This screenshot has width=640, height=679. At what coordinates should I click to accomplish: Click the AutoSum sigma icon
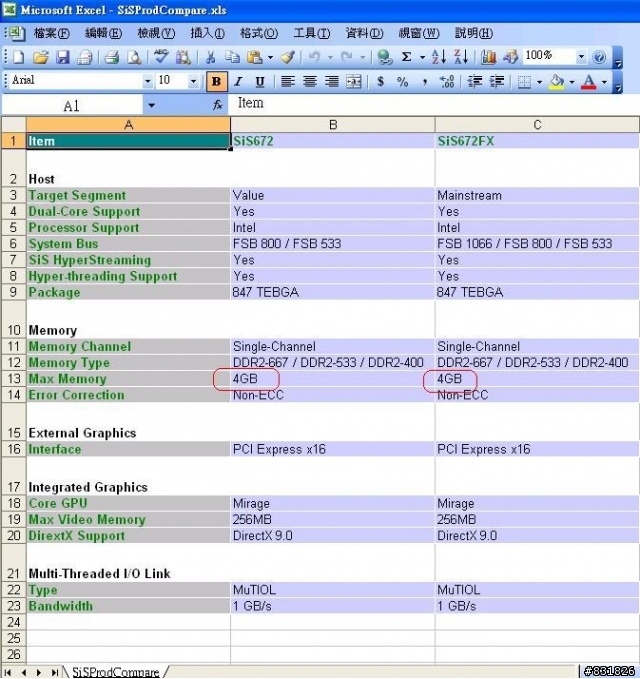406,57
